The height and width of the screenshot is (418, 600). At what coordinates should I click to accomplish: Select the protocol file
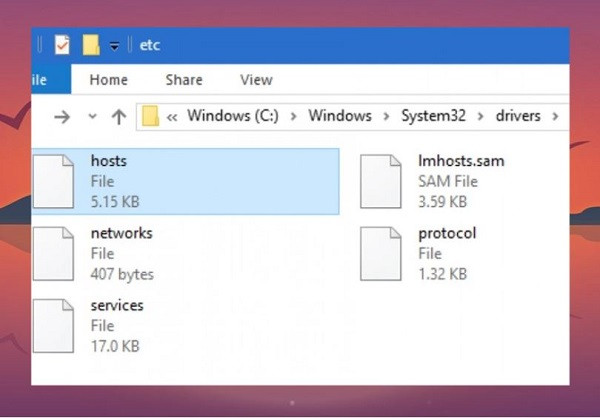pos(447,234)
